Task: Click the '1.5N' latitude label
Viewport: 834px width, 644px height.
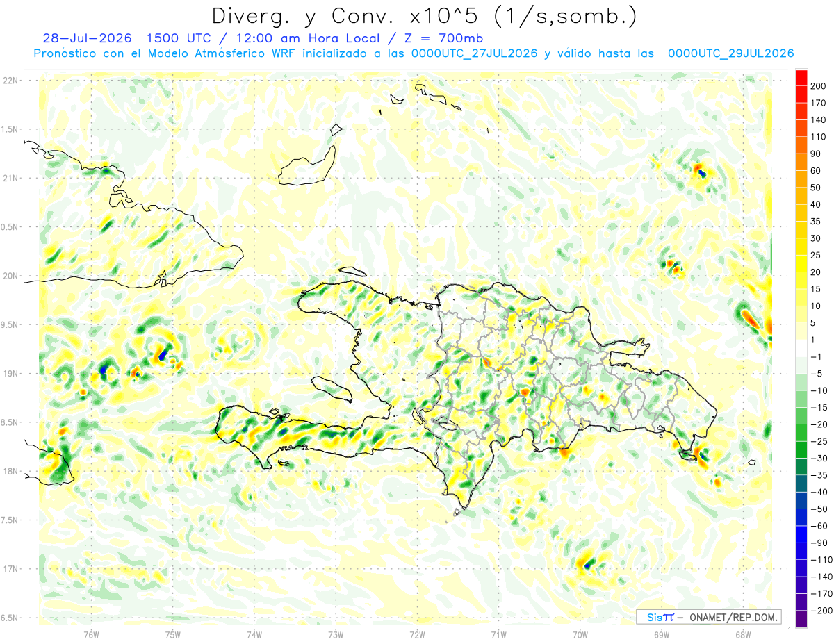Action: click(10, 129)
